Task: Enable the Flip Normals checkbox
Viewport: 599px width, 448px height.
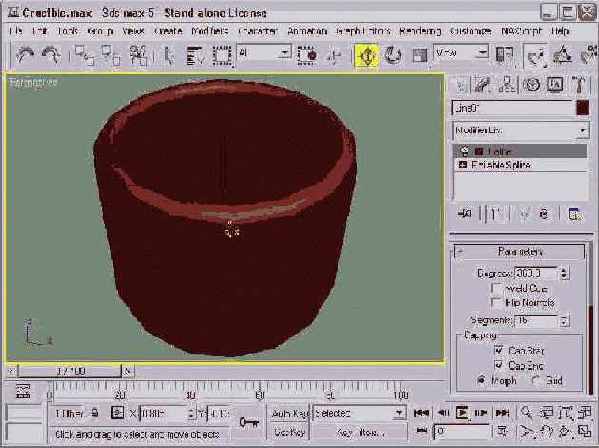Action: click(x=497, y=302)
